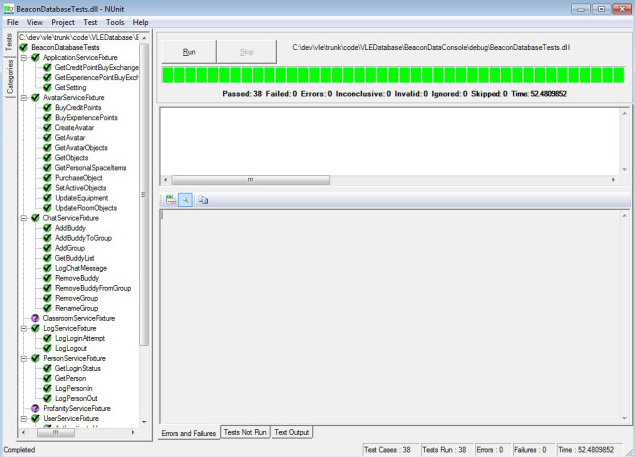The width and height of the screenshot is (635, 457).
Task: Click the test tree vertical scrollbar thumb
Action: pos(144,194)
